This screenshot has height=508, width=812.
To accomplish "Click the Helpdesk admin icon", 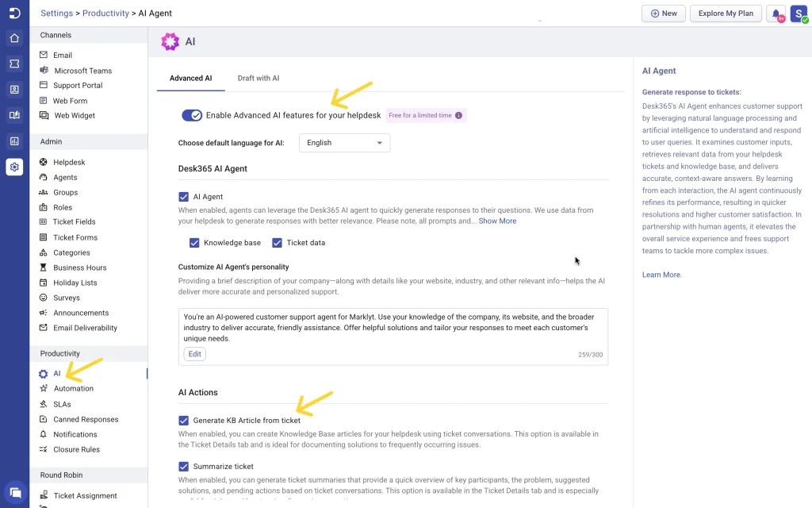I will (44, 162).
